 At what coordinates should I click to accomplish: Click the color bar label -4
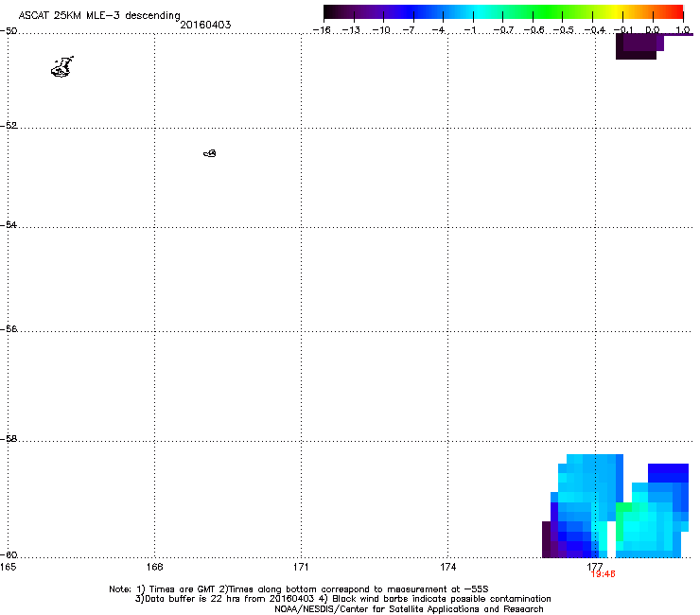point(440,30)
